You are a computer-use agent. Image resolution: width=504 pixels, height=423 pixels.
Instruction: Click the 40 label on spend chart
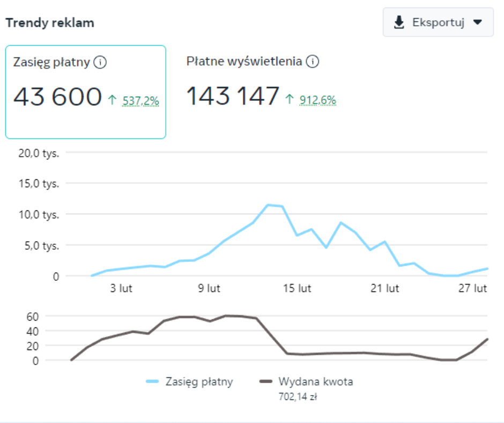tap(33, 331)
